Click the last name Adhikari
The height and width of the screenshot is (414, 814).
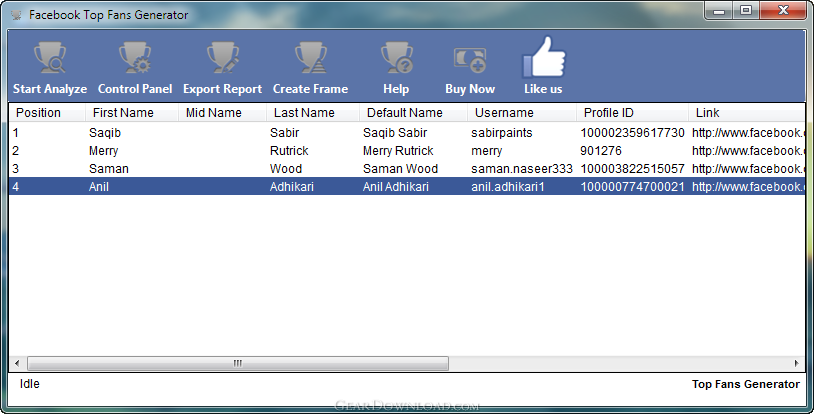(x=291, y=187)
